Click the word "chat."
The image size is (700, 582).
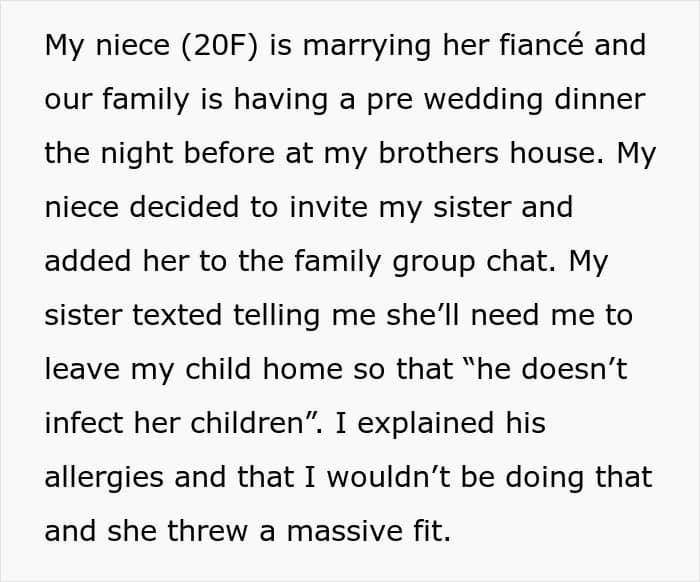click(x=521, y=261)
